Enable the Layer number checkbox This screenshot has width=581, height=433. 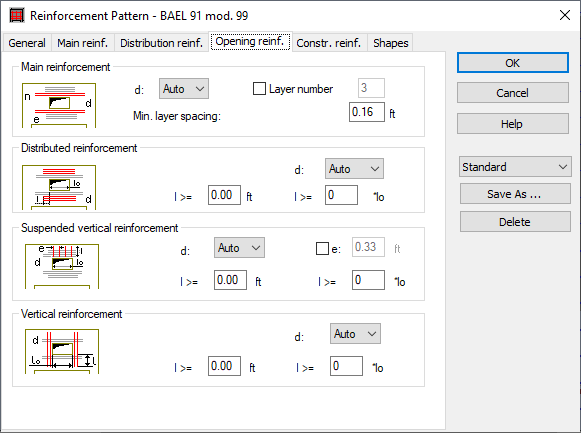259,89
